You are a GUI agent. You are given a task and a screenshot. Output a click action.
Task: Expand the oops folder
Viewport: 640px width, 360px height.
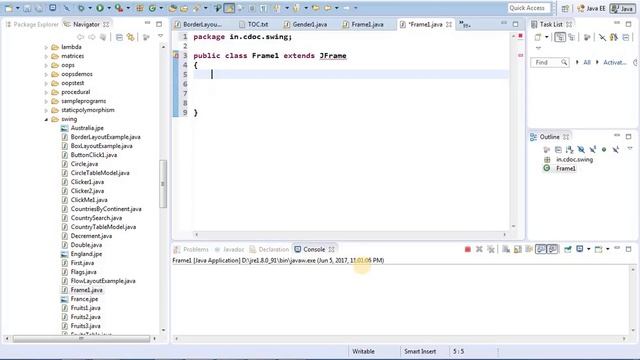[46, 65]
